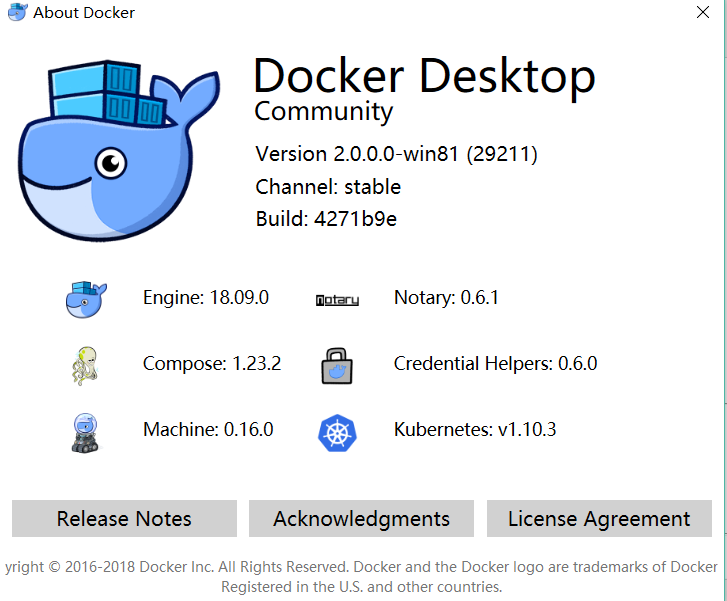727x601 pixels.
Task: Click the Kubernetes wheel icon
Action: pos(337,433)
